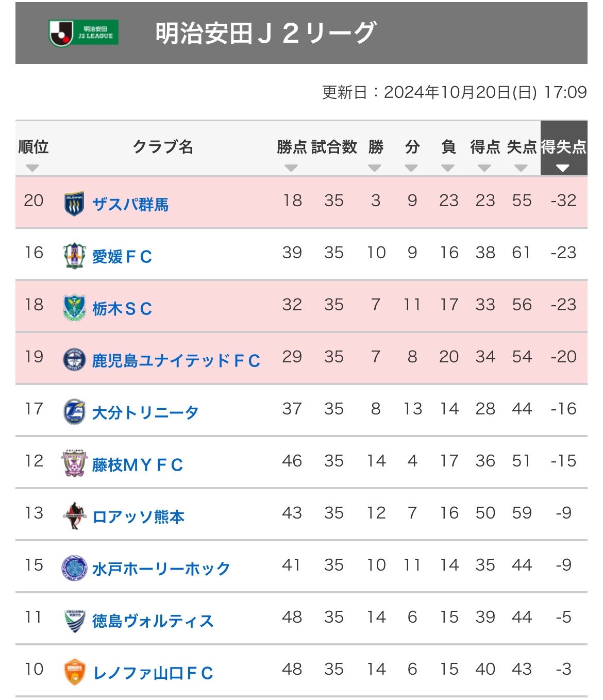This screenshot has height=700, width=603.
Task: Click the 愛媛FC club crest icon
Action: click(x=74, y=256)
